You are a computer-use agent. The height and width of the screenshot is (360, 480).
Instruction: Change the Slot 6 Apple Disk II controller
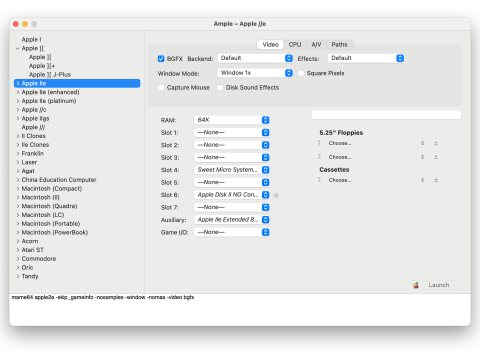click(x=232, y=195)
